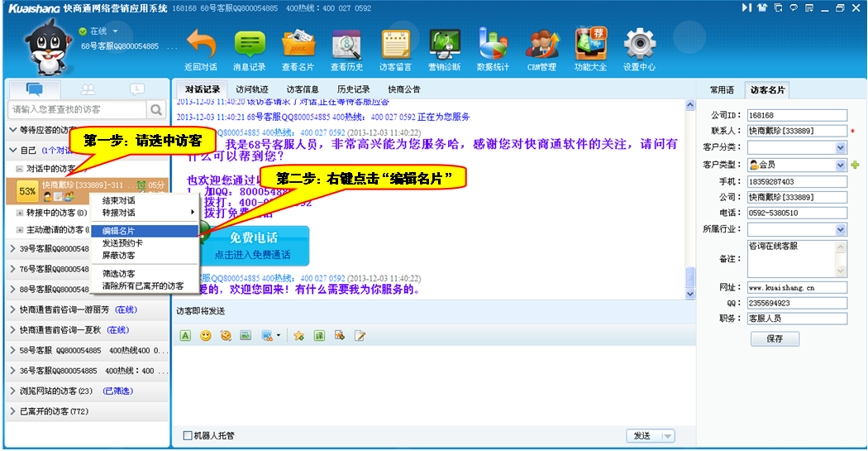Expand the 转接中的访客 tree node
This screenshot has height=451, width=868.
click(x=19, y=213)
